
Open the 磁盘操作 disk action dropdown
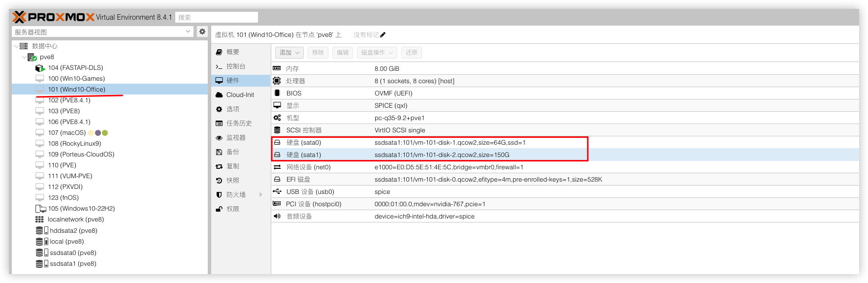377,52
